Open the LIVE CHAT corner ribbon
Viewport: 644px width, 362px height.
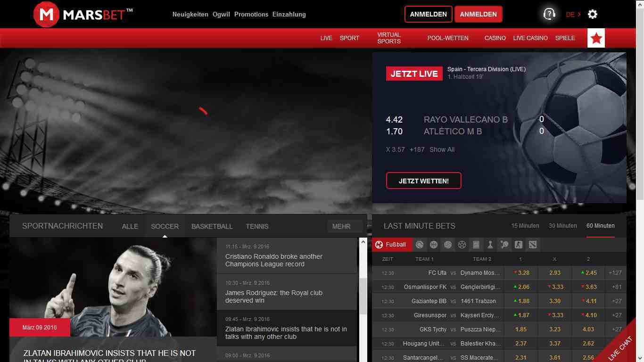pos(620,348)
